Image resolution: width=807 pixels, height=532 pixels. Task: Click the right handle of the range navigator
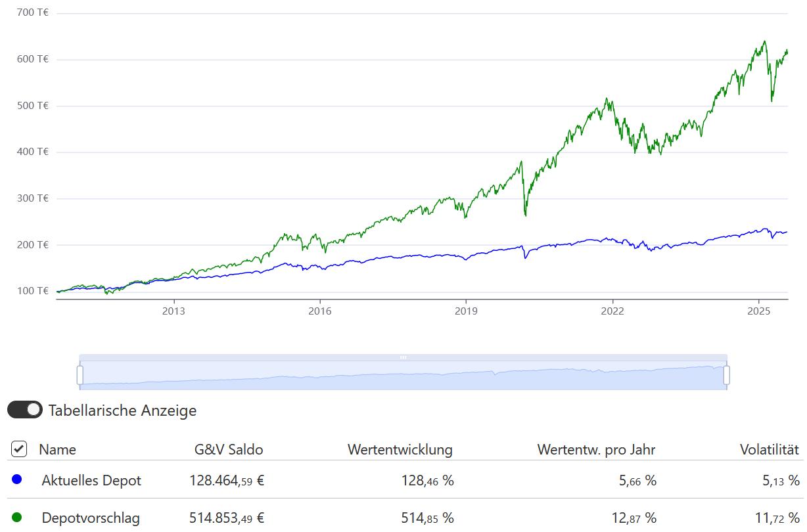coord(726,375)
